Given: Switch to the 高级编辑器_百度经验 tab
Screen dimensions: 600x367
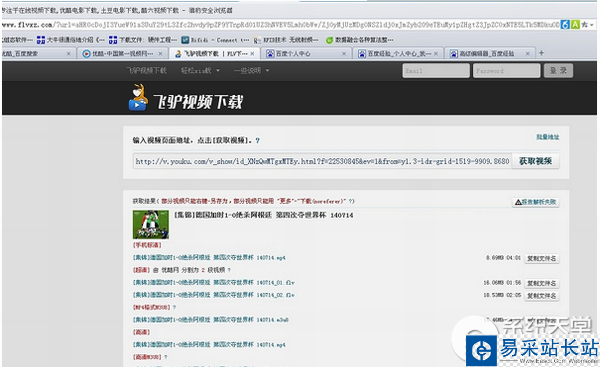Looking at the screenshot, I should (490, 54).
